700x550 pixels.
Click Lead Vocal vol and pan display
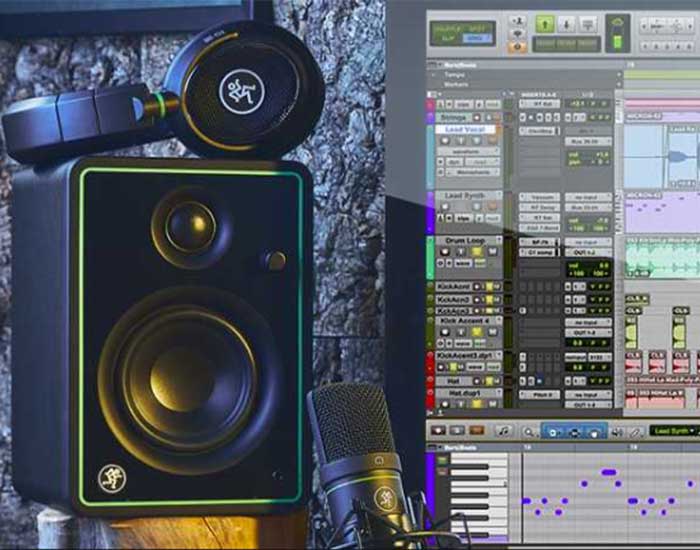point(588,158)
